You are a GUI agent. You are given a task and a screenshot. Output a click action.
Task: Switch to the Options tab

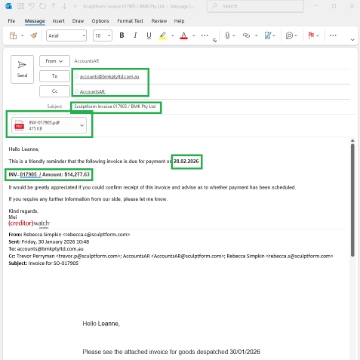[x=100, y=21]
